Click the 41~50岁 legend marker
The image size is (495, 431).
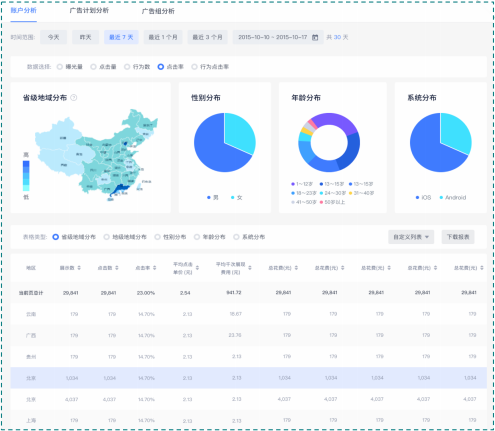(x=293, y=202)
